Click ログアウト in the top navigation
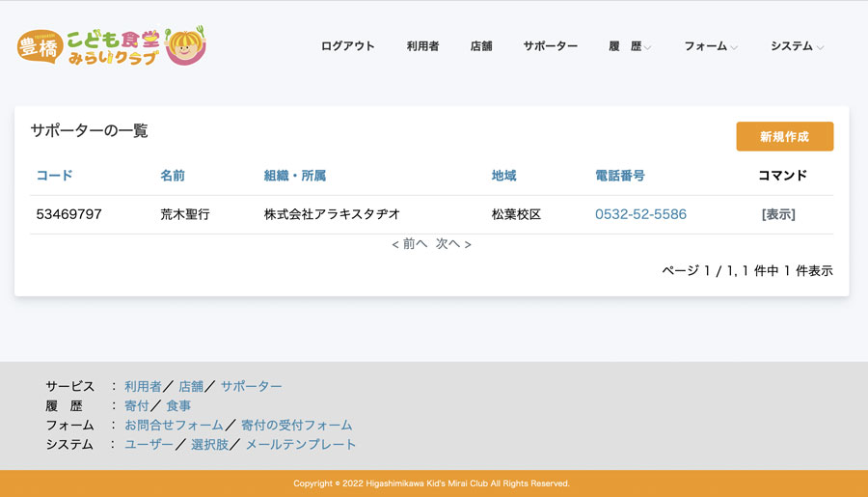Image resolution: width=868 pixels, height=497 pixels. click(347, 46)
